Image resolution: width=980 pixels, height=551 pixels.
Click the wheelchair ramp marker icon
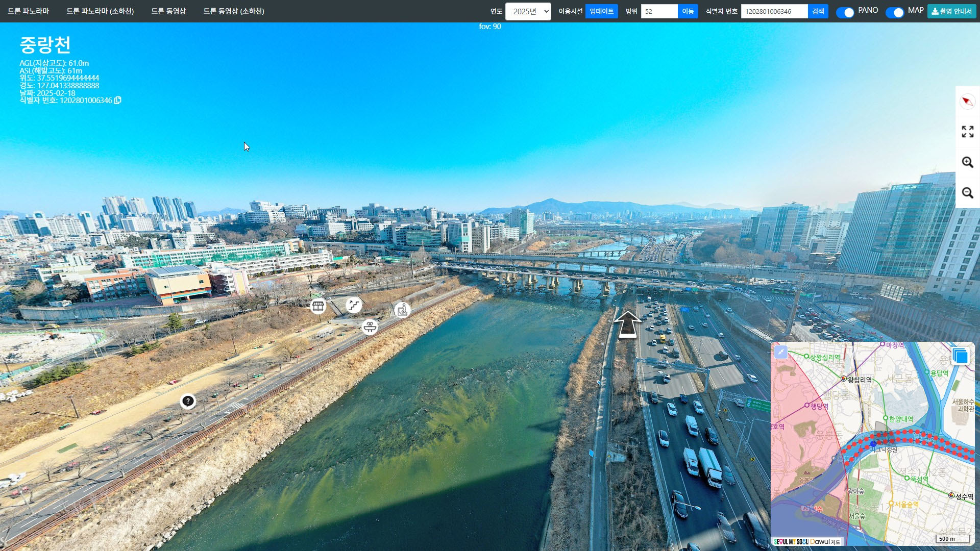pyautogui.click(x=402, y=309)
